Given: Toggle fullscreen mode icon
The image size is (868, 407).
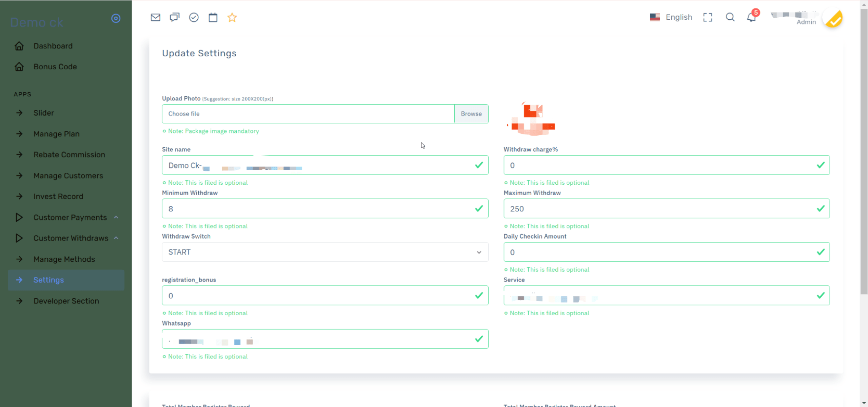Looking at the screenshot, I should pyautogui.click(x=708, y=17).
